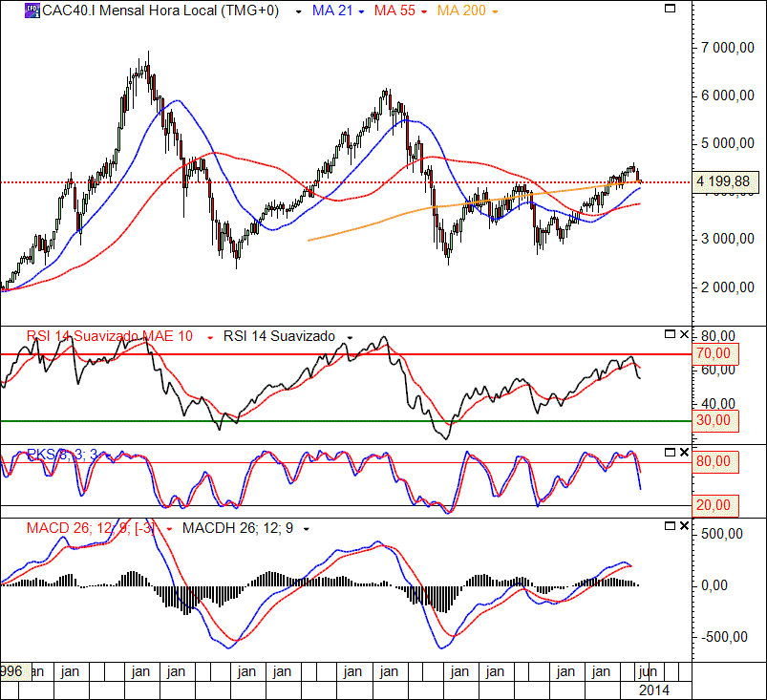This screenshot has height=700, width=767.
Task: Click the 500,00 MACD axis label
Action: [721, 534]
